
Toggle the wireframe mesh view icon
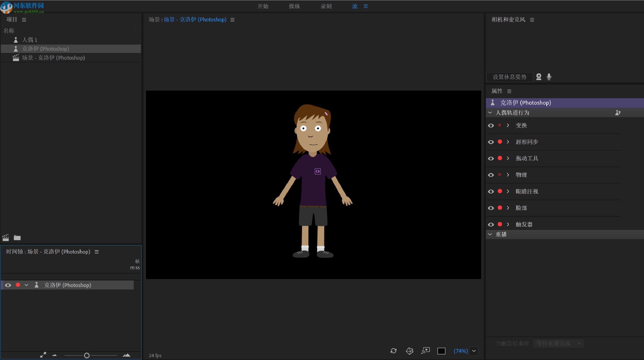point(409,351)
